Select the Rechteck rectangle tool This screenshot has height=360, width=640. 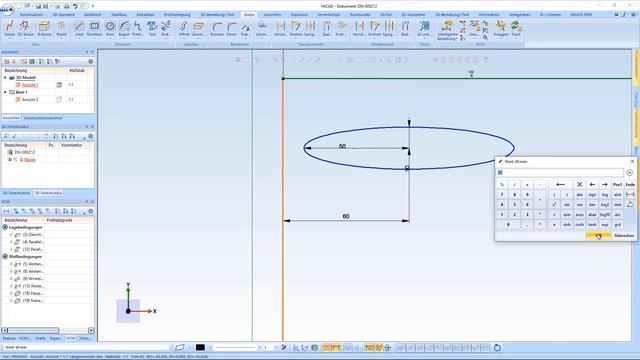[x=94, y=28]
